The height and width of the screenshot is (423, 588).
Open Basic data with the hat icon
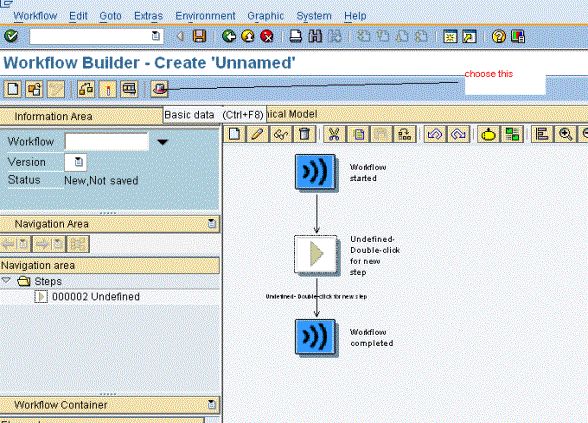[159, 89]
